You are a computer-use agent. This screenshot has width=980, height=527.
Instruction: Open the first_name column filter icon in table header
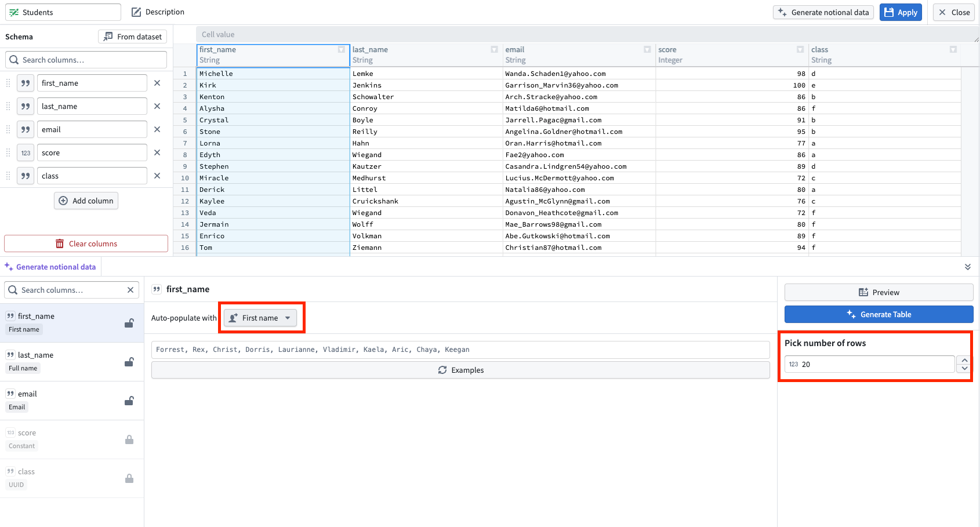click(x=342, y=49)
